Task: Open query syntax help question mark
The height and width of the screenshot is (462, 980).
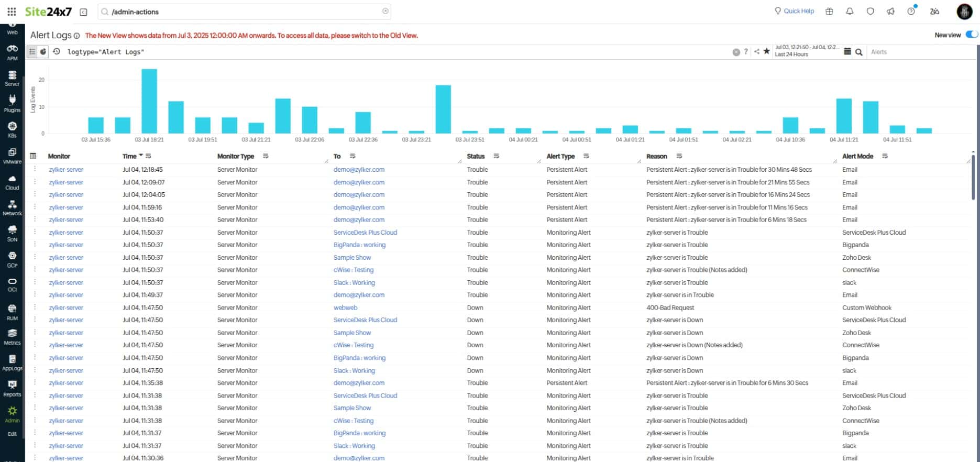Action: click(746, 51)
